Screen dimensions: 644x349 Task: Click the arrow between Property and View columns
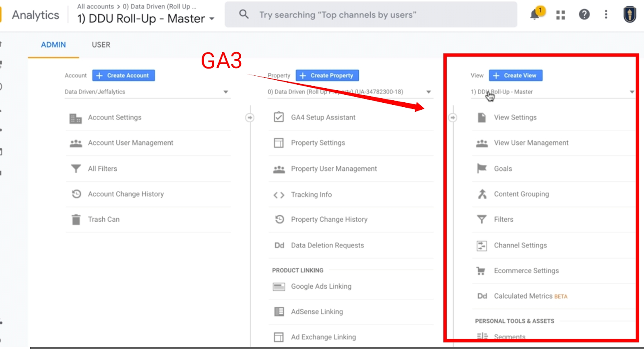(453, 117)
